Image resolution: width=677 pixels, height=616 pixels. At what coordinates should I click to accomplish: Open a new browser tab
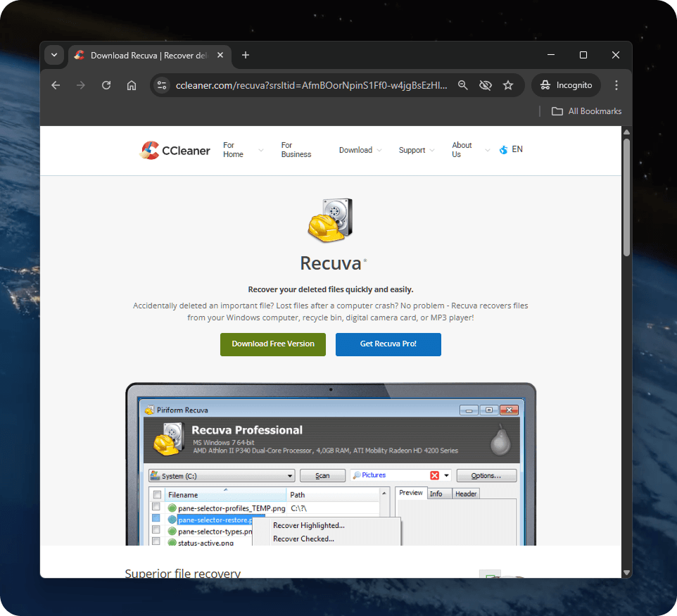point(245,55)
